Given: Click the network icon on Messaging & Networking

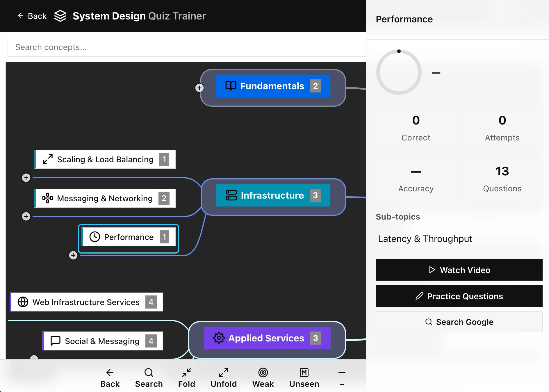Looking at the screenshot, I should [47, 198].
